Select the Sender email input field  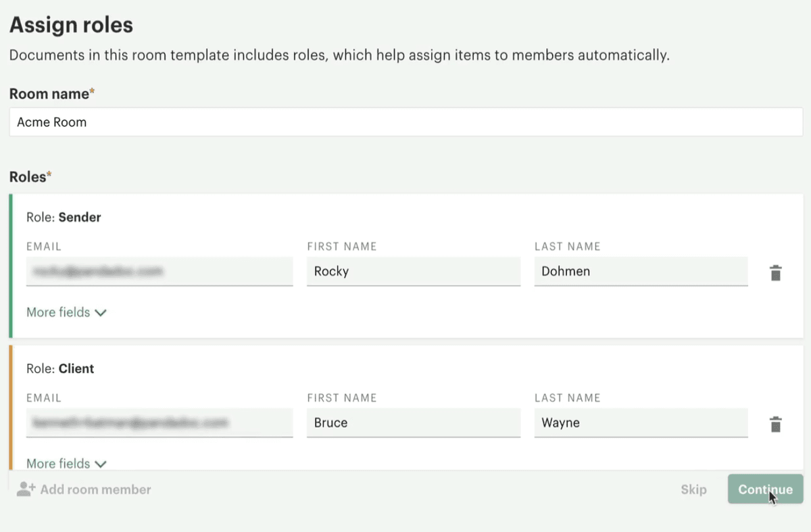[159, 272]
